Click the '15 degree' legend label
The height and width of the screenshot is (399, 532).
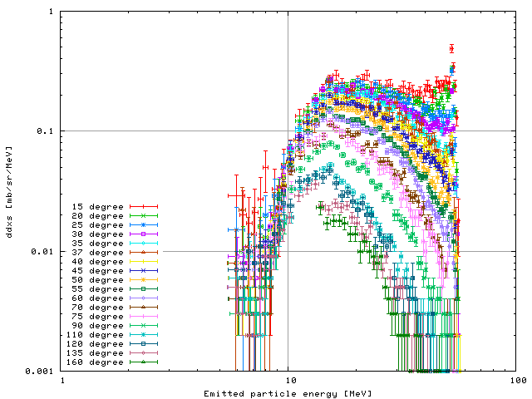point(97,207)
